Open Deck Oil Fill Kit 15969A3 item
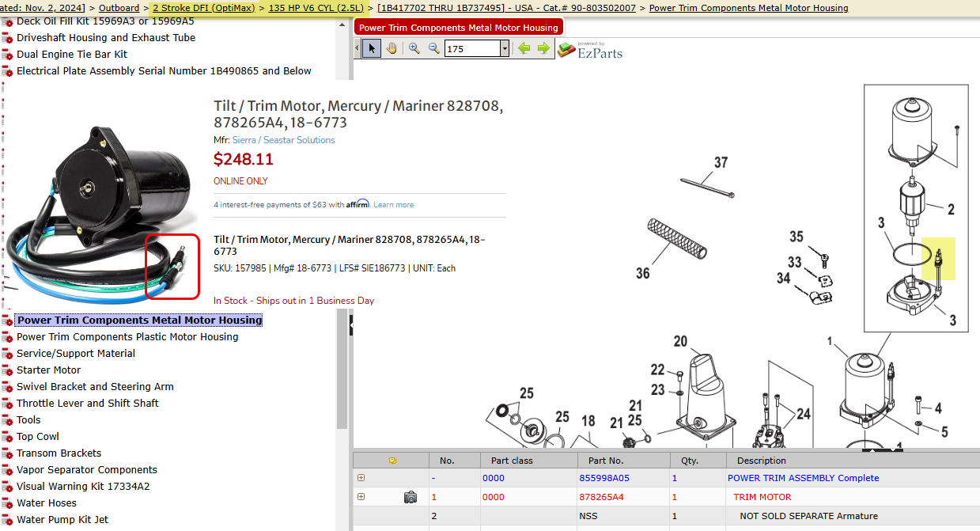The width and height of the screenshot is (980, 531). [x=105, y=21]
